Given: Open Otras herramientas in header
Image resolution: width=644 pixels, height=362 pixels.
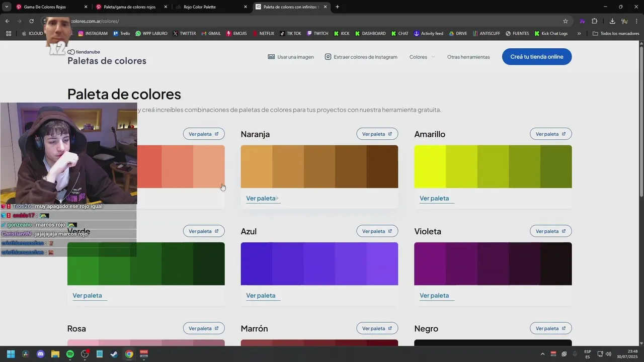Looking at the screenshot, I should click(468, 57).
